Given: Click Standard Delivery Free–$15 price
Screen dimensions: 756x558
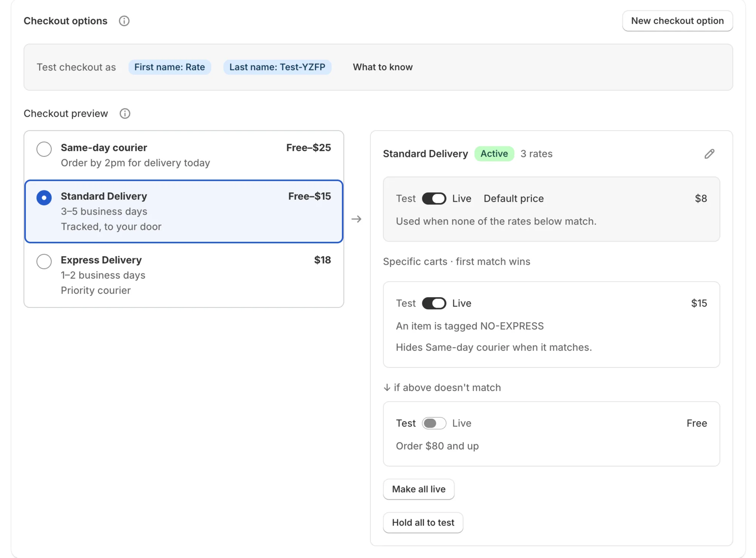Looking at the screenshot, I should click(x=310, y=196).
